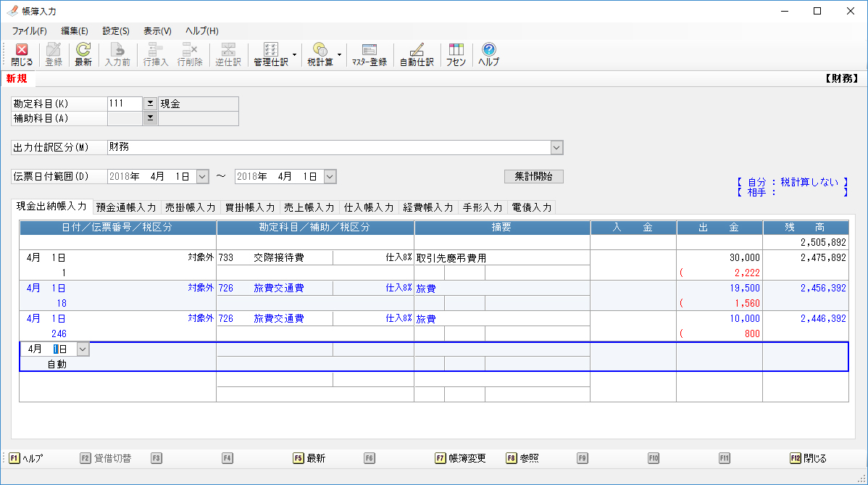Open the 補助科目 code dropdown
Image resolution: width=868 pixels, height=485 pixels.
(150, 118)
